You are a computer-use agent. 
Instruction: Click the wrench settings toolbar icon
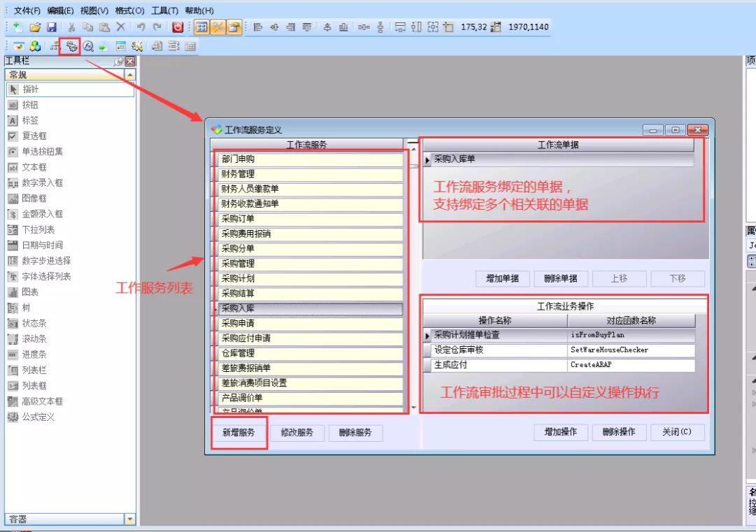137,46
